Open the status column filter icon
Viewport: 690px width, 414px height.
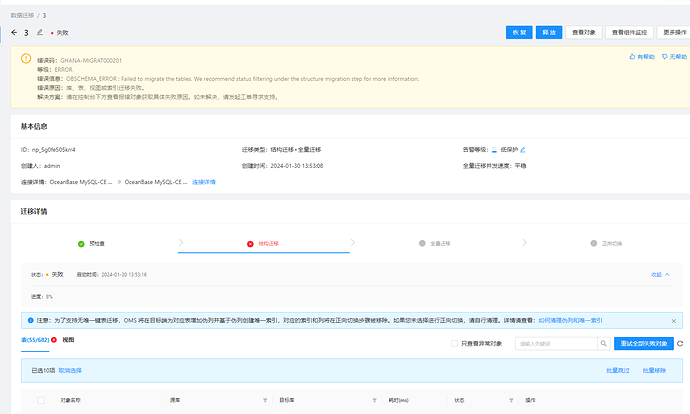click(x=511, y=400)
